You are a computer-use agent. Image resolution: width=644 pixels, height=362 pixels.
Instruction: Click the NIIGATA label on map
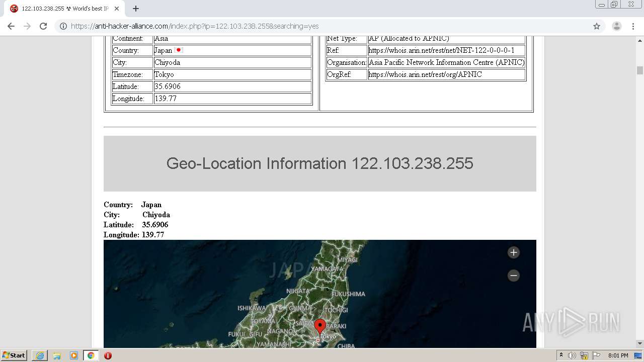pyautogui.click(x=298, y=291)
